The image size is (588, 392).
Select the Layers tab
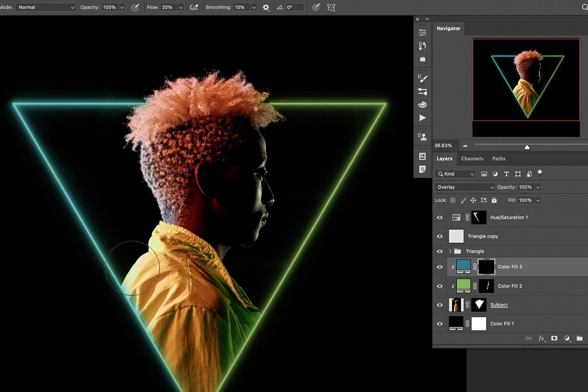click(x=444, y=159)
